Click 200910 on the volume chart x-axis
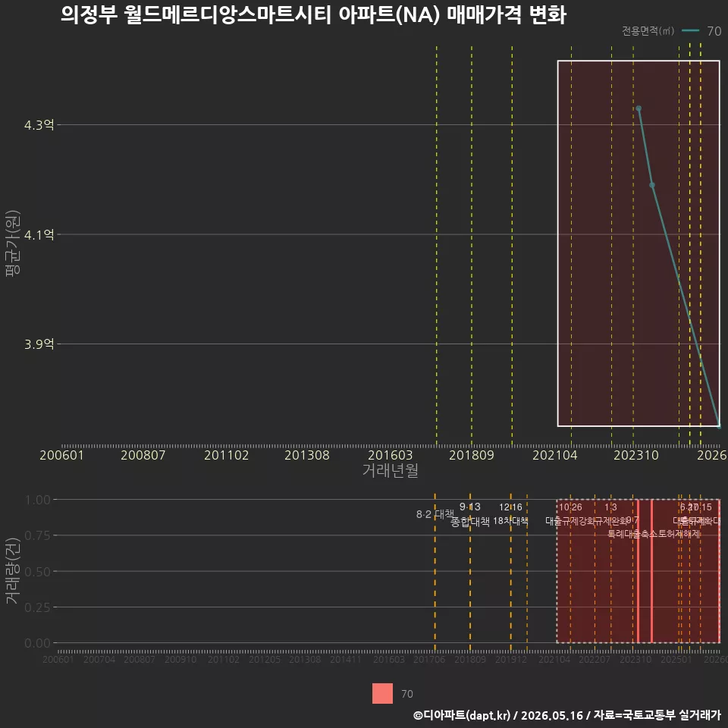 click(180, 659)
